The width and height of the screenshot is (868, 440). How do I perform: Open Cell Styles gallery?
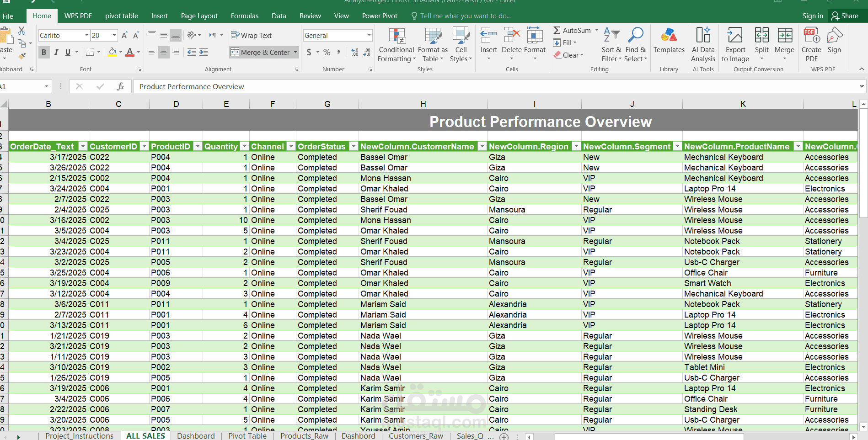click(x=461, y=45)
